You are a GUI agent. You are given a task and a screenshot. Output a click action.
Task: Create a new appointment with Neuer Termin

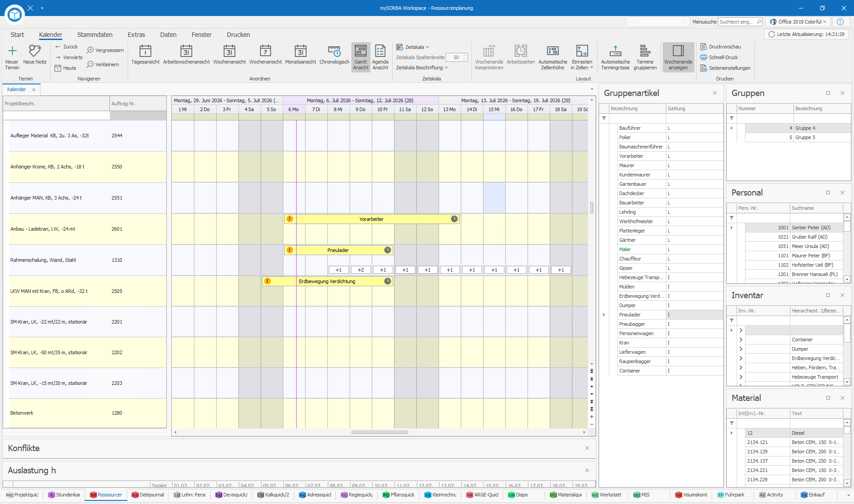[x=12, y=57]
